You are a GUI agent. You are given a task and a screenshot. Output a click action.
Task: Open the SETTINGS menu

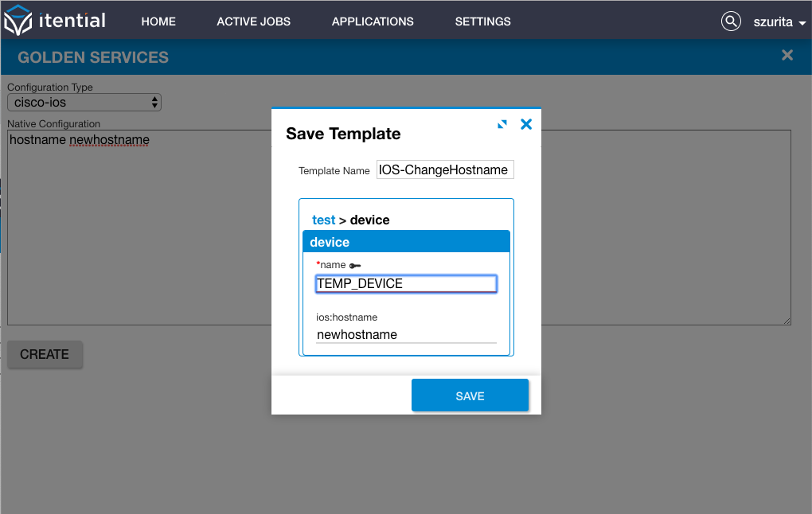pyautogui.click(x=482, y=21)
